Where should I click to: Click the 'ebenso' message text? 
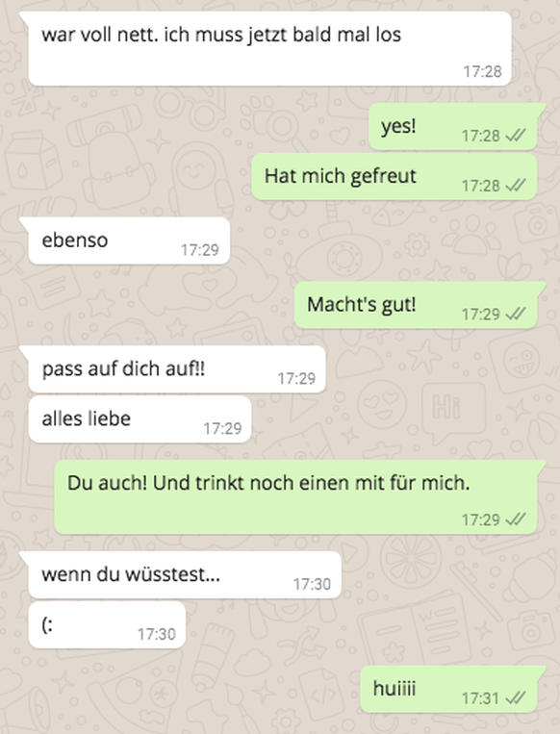(75, 240)
